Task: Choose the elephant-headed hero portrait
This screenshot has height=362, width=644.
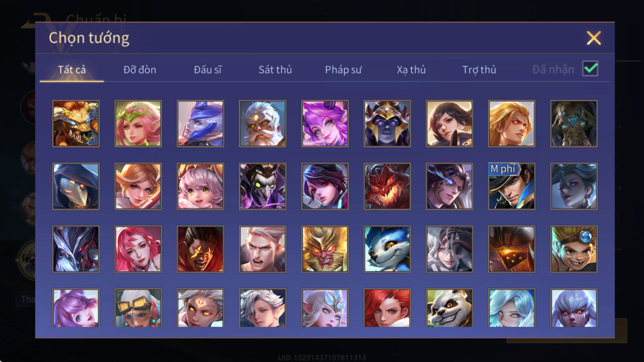Action: pos(574,123)
